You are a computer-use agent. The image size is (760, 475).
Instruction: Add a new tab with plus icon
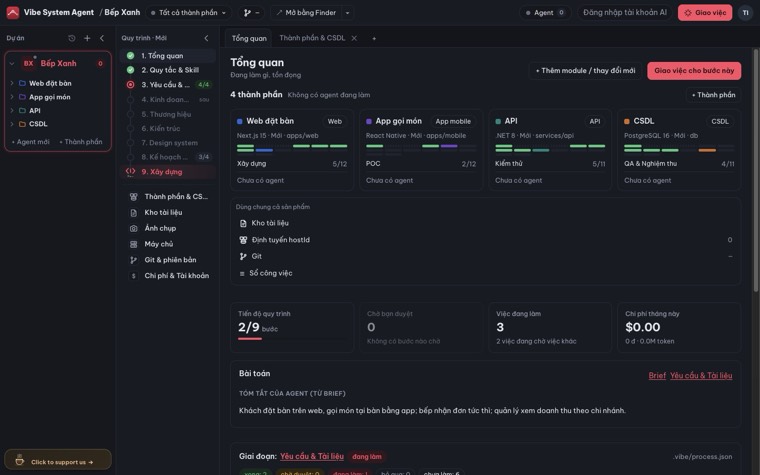[374, 38]
